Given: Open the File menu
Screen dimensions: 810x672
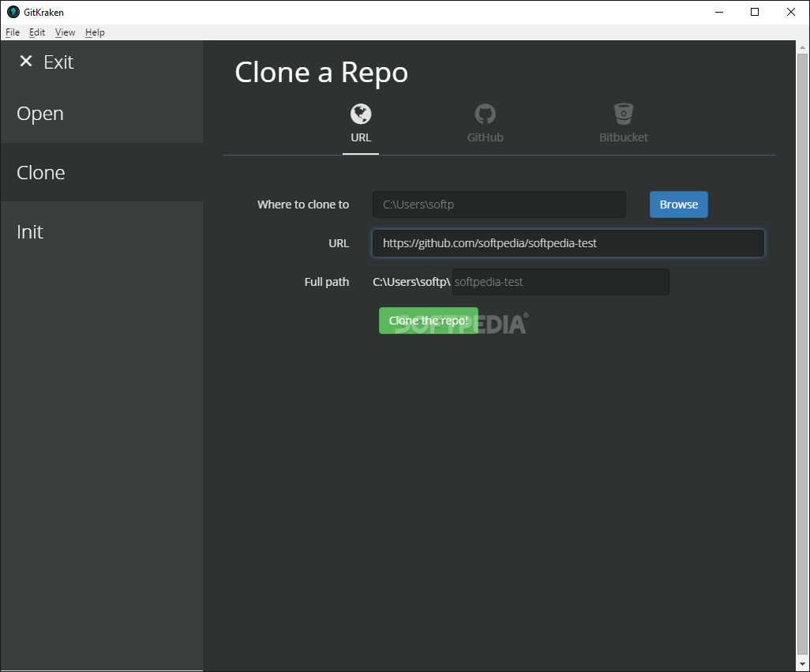Looking at the screenshot, I should [x=13, y=32].
